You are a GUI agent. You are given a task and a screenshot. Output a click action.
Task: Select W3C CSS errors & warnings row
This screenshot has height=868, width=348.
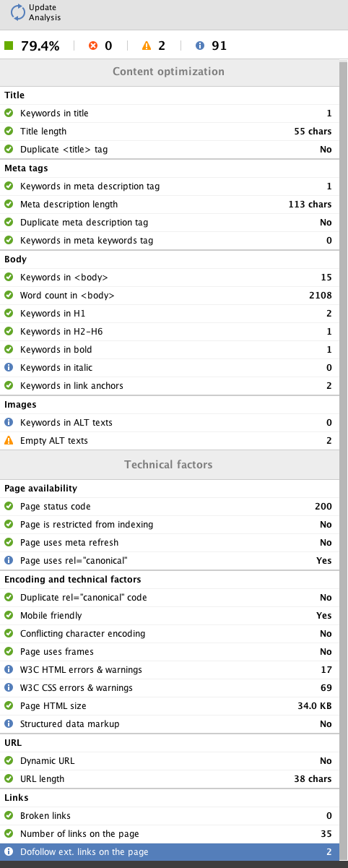(169, 688)
